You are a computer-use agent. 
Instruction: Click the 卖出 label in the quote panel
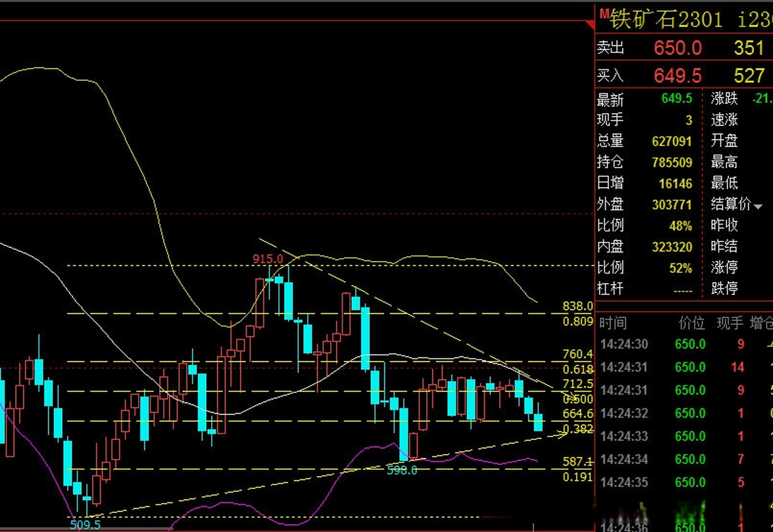611,48
